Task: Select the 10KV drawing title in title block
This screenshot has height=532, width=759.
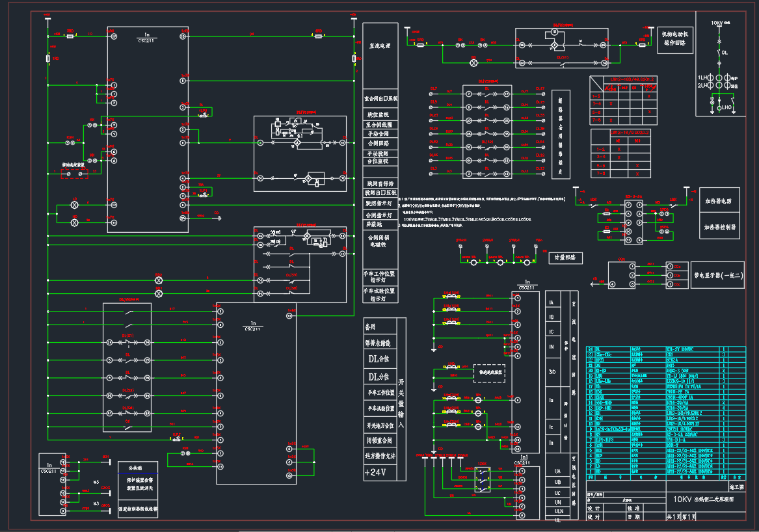Action: point(702,499)
